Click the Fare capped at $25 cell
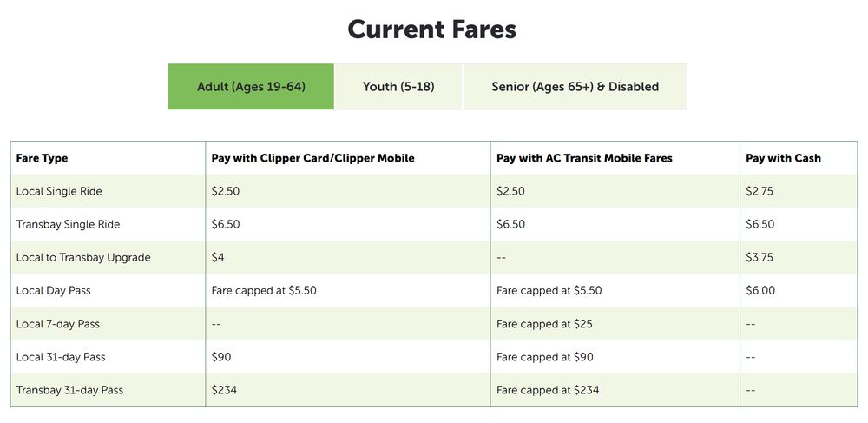This screenshot has height=423, width=868. click(x=544, y=324)
